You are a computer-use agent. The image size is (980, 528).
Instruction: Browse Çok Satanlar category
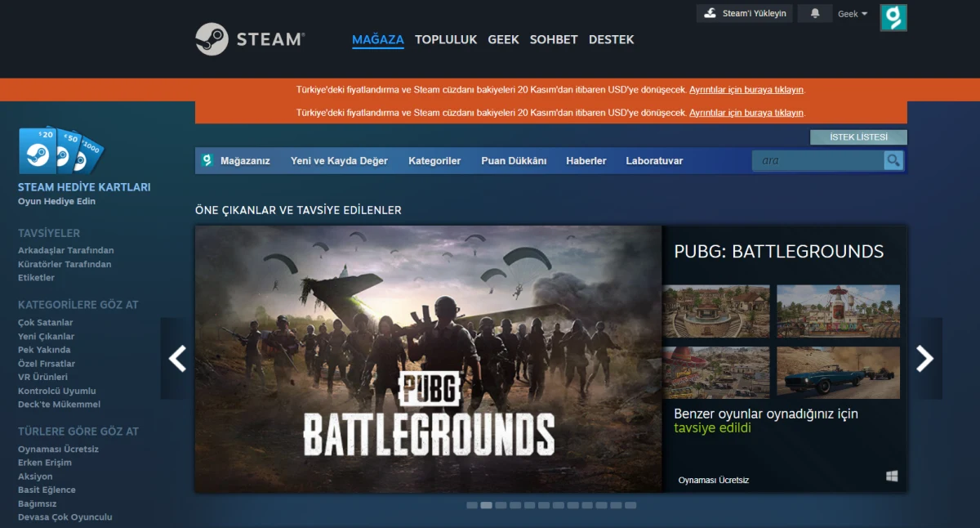click(x=46, y=323)
